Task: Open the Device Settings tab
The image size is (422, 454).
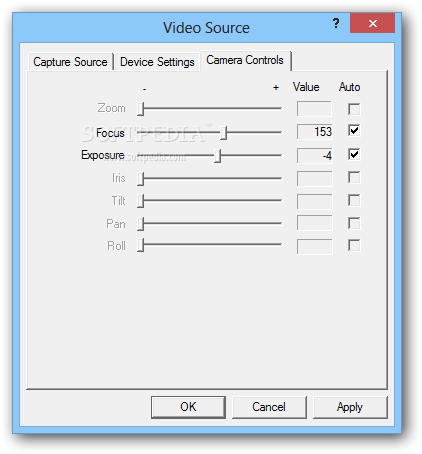Action: [x=157, y=62]
